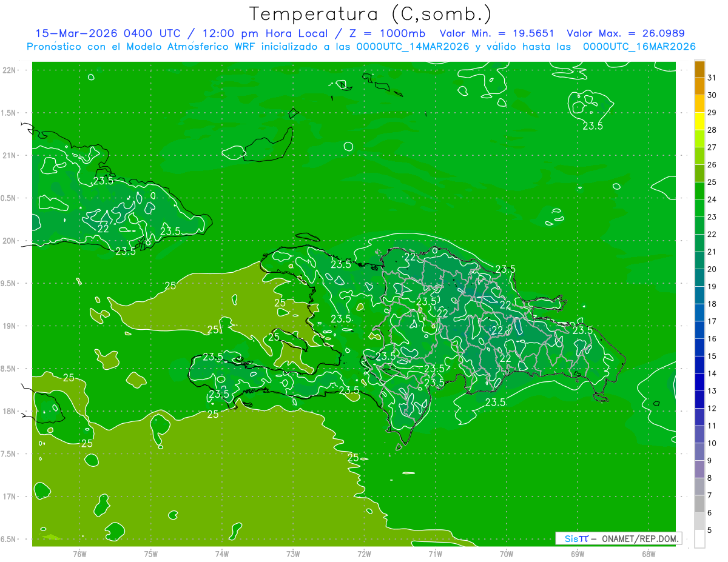Click the gray legend swatch between 6 and 7

click(699, 504)
